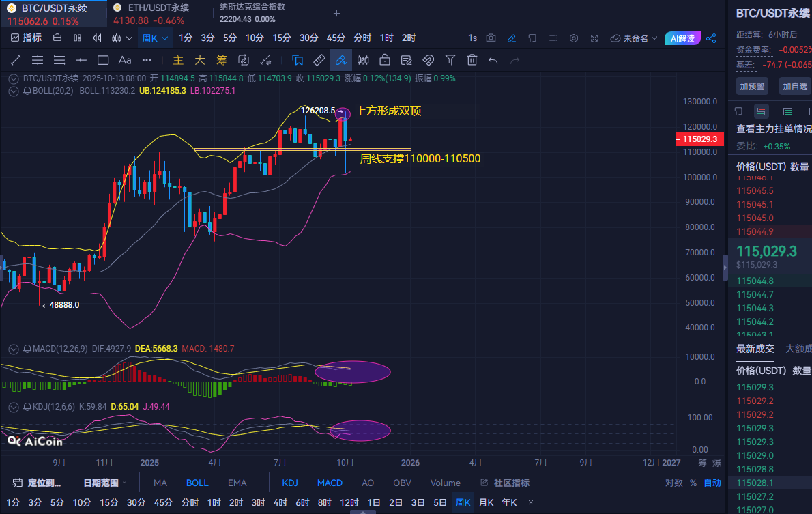Collapse the KDJ(12,6,6) panel
The height and width of the screenshot is (514, 812).
pyautogui.click(x=14, y=408)
